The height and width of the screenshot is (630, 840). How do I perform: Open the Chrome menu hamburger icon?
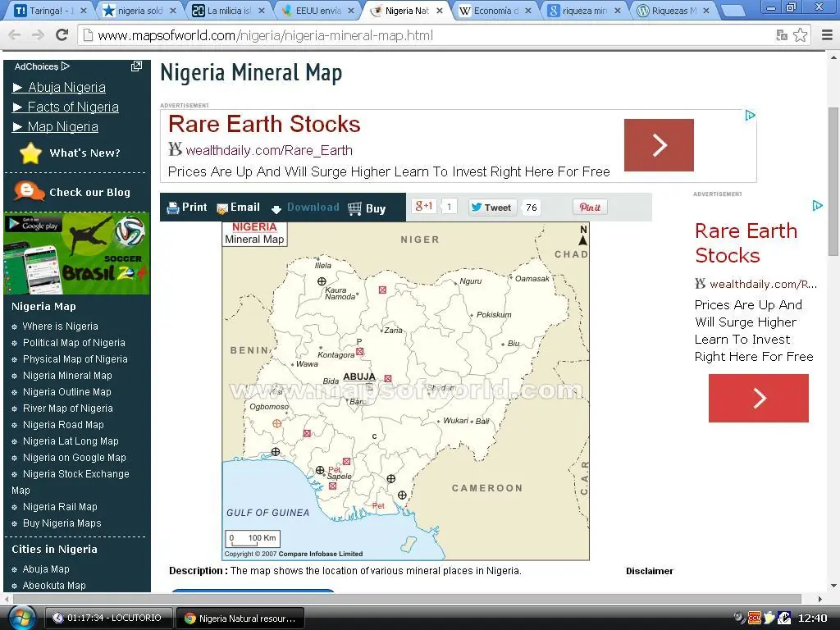pyautogui.click(x=827, y=35)
